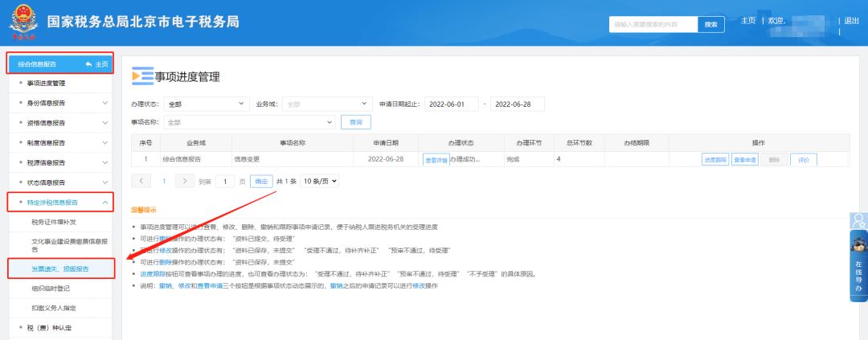868x340 pixels.
Task: Go to next page arrow
Action: (185, 181)
